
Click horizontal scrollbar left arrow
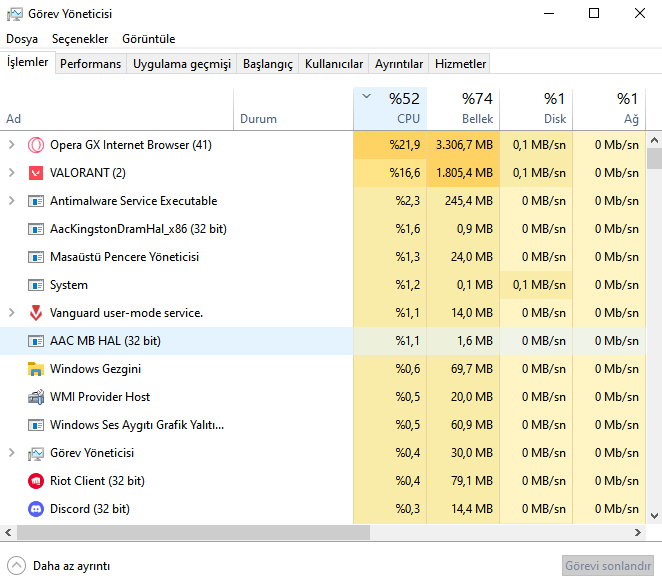pyautogui.click(x=8, y=532)
